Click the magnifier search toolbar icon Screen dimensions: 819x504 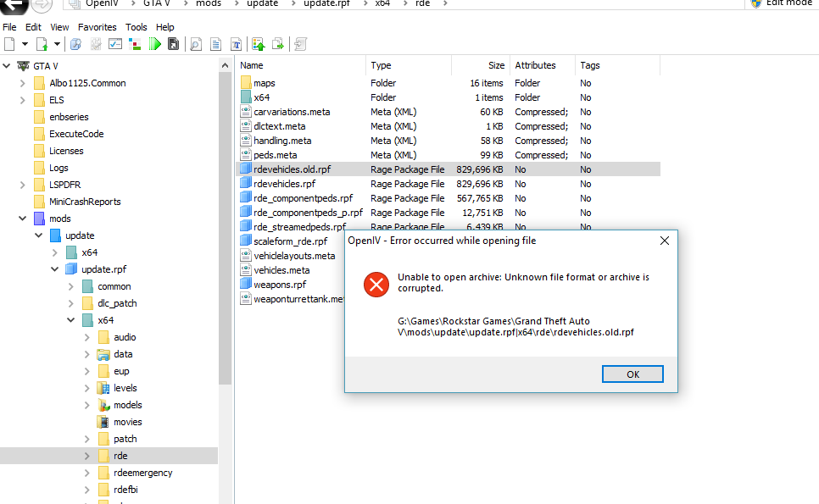pos(196,44)
